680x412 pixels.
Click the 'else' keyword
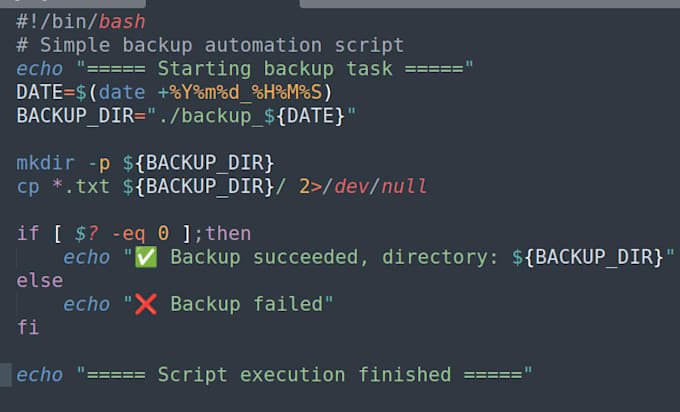(39, 281)
